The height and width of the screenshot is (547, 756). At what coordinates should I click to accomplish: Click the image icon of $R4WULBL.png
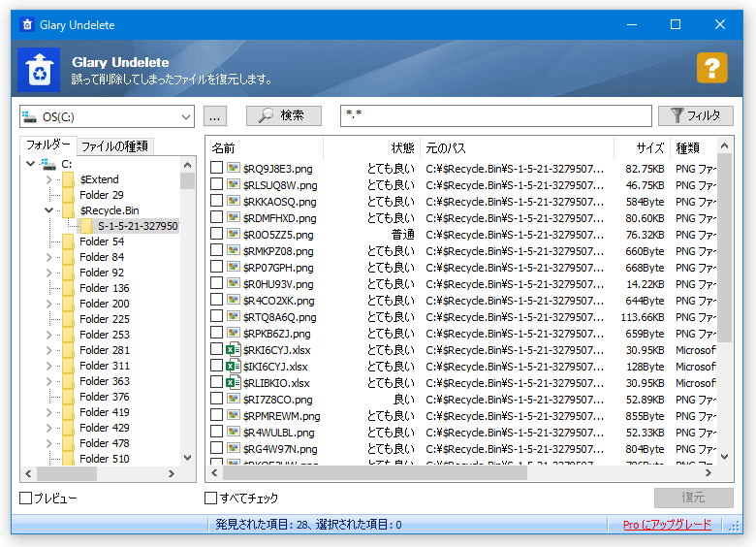pyautogui.click(x=234, y=432)
